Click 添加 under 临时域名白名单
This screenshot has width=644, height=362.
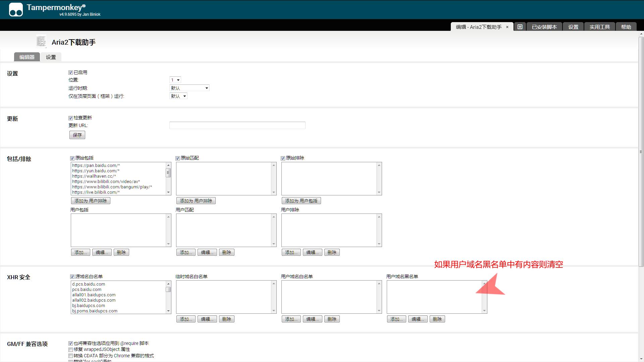coord(186,319)
